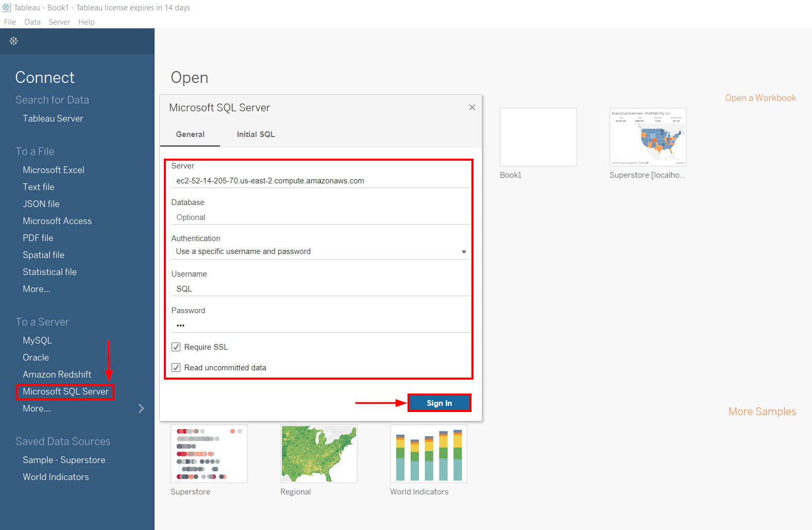Click More under To a Server

point(37,408)
